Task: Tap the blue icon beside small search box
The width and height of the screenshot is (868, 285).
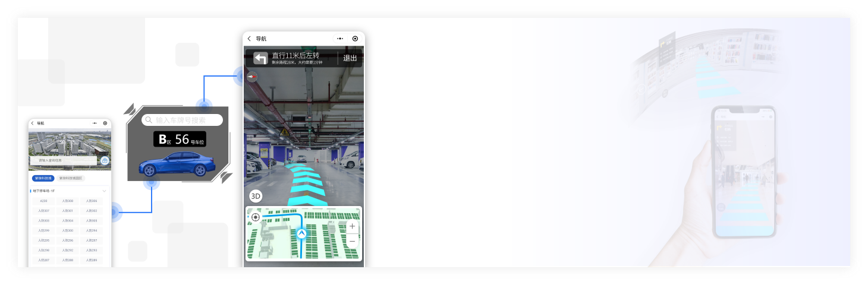Action: [105, 161]
